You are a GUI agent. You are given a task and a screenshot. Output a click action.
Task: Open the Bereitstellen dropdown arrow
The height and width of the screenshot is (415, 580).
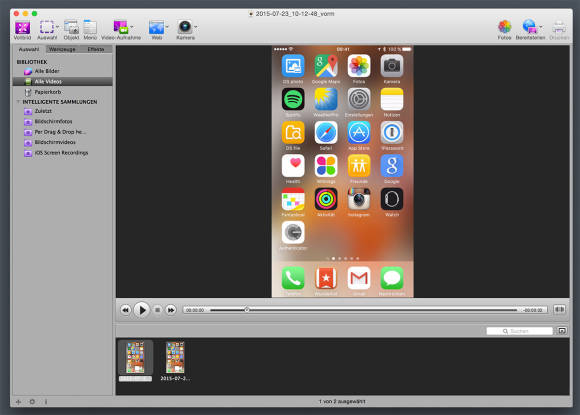click(541, 27)
